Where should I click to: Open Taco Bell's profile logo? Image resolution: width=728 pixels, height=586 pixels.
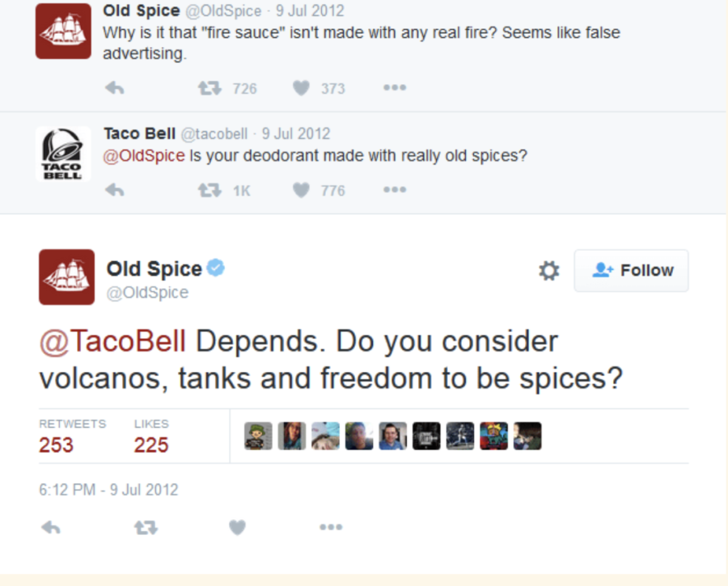(63, 154)
